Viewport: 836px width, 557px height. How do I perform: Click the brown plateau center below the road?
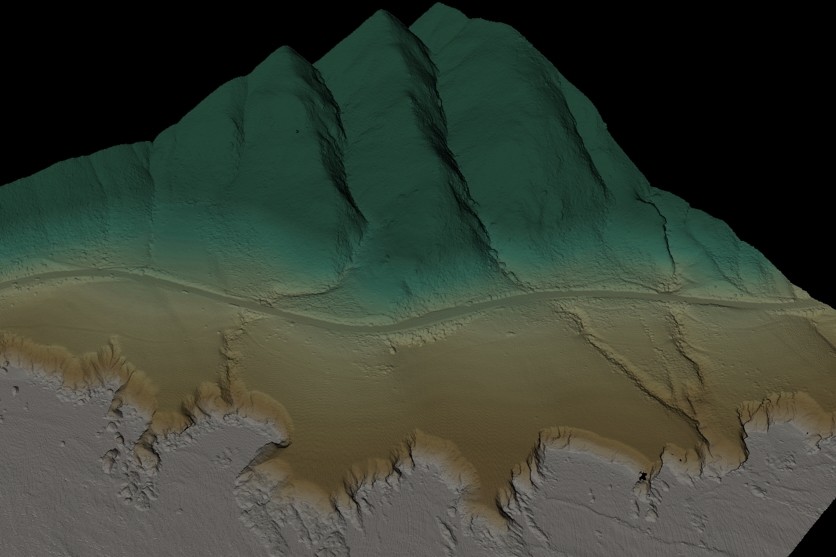pos(400,390)
